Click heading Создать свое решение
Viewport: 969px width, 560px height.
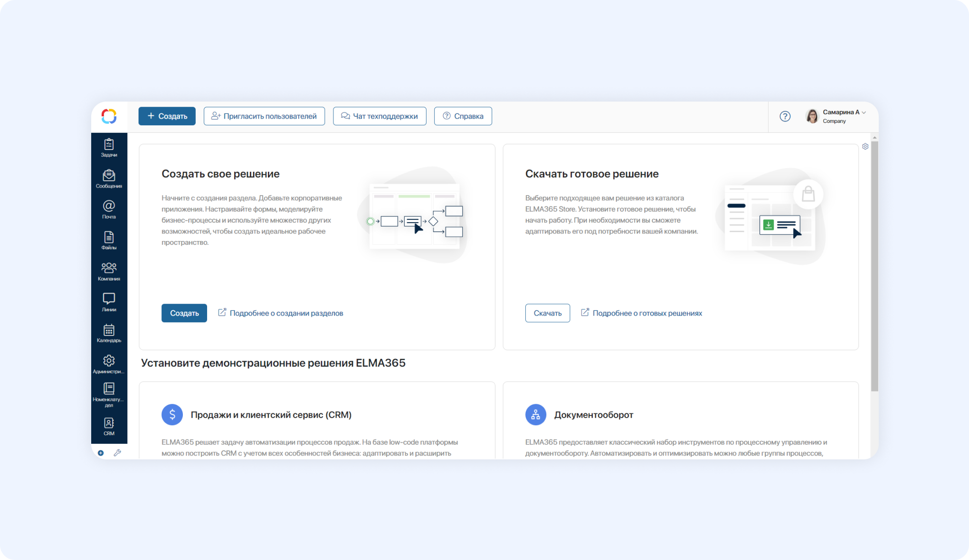220,174
